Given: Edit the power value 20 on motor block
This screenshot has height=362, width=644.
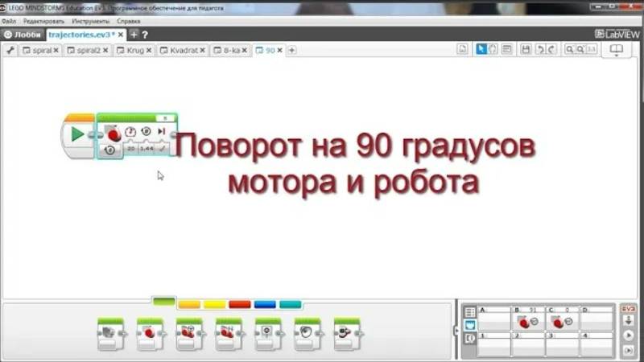Looking at the screenshot, I should click(x=130, y=148).
